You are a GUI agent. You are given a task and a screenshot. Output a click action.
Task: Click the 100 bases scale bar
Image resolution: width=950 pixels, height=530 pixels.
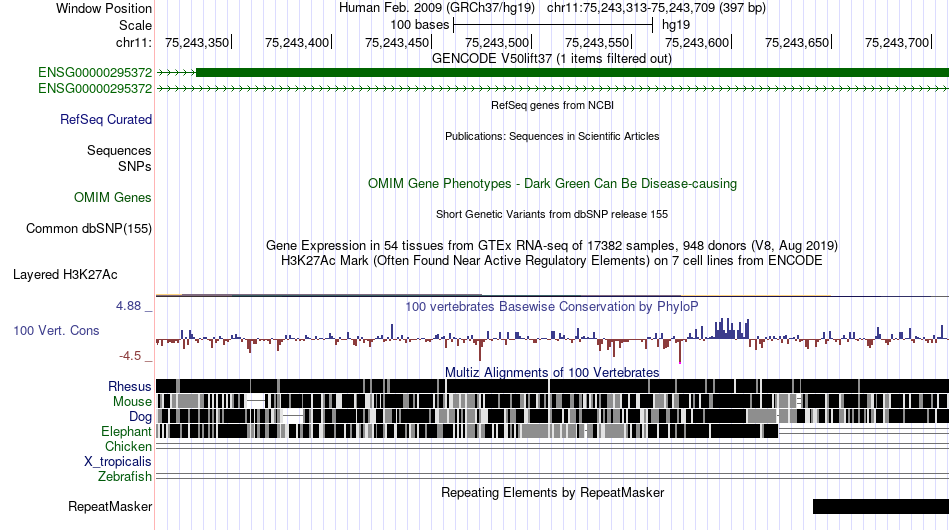(x=553, y=25)
